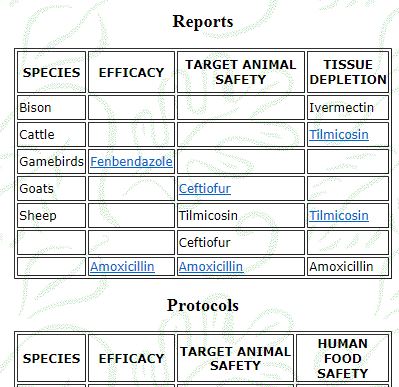Click the Bison species cell
This screenshot has height=387, width=399.
click(51, 108)
